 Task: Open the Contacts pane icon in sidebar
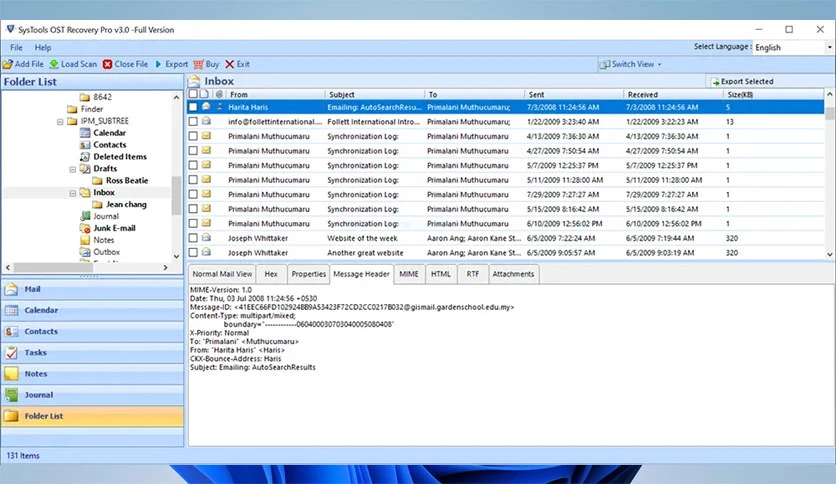coord(11,332)
